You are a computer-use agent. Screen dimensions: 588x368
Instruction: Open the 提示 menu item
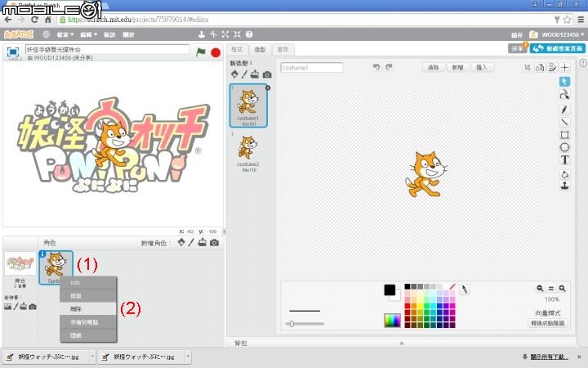click(x=109, y=34)
